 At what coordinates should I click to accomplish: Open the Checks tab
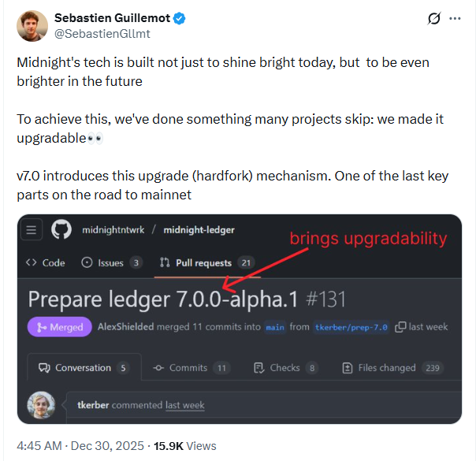point(285,367)
